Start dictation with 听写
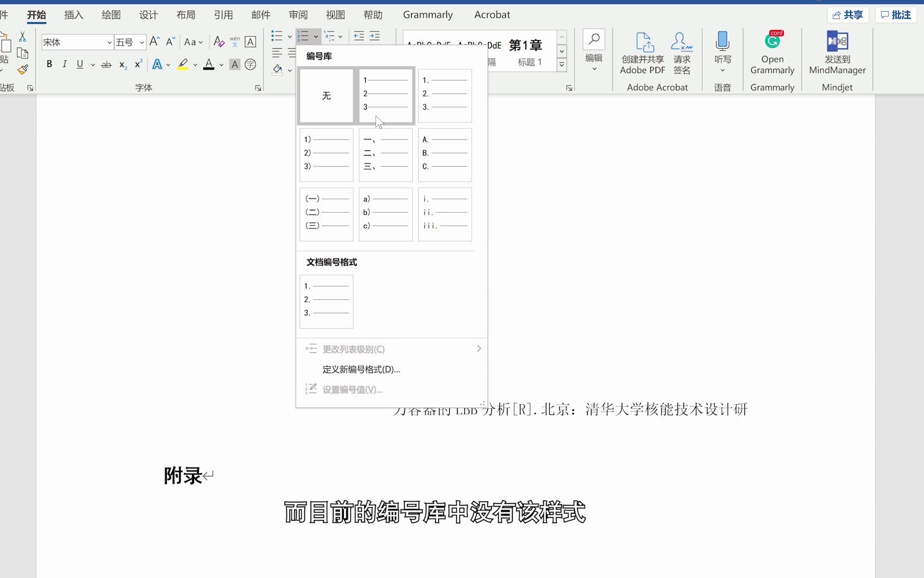The height and width of the screenshot is (578, 924). tap(722, 52)
